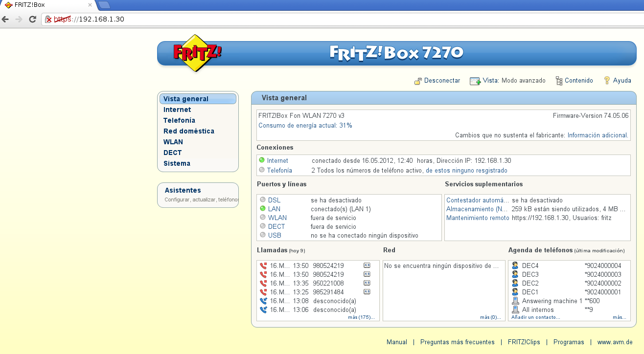Click the FRITZ! logo
Screen dimensions: 644x354
point(197,53)
